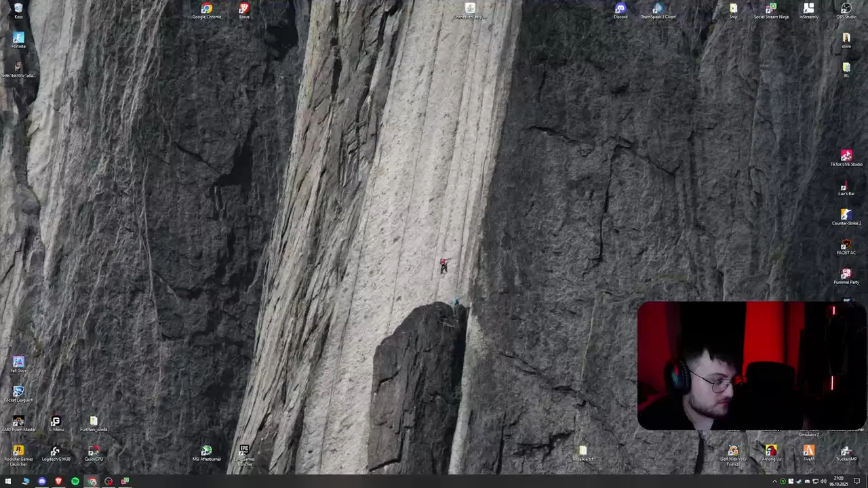868x488 pixels.
Task: Launch the Rocket League desktop shortcut
Action: pos(18,394)
